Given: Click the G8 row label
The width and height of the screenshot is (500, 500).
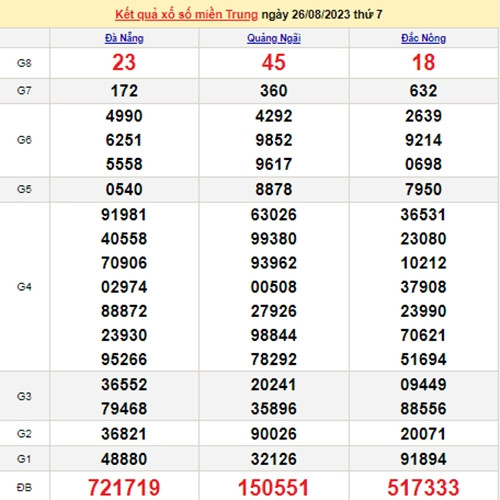Looking at the screenshot, I should [24, 63].
